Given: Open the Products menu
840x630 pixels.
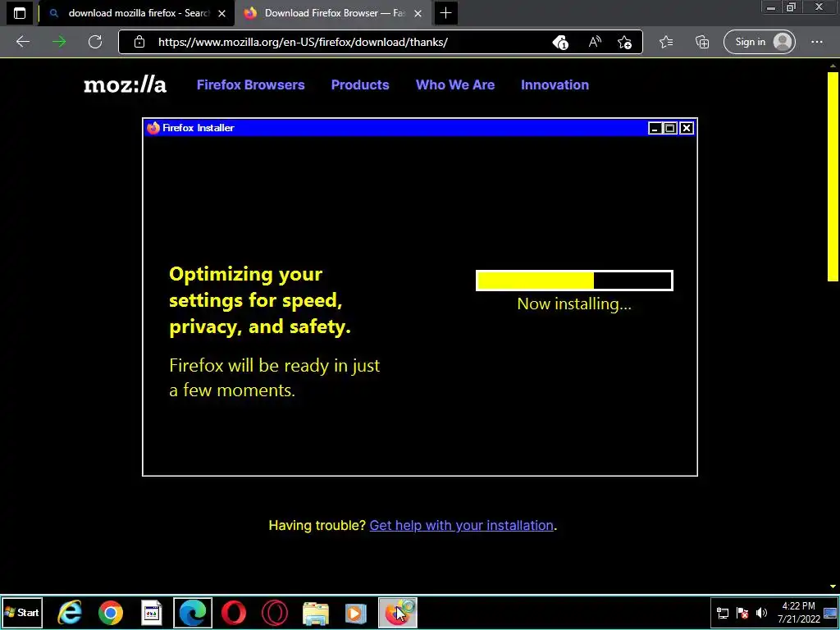Looking at the screenshot, I should (x=360, y=84).
